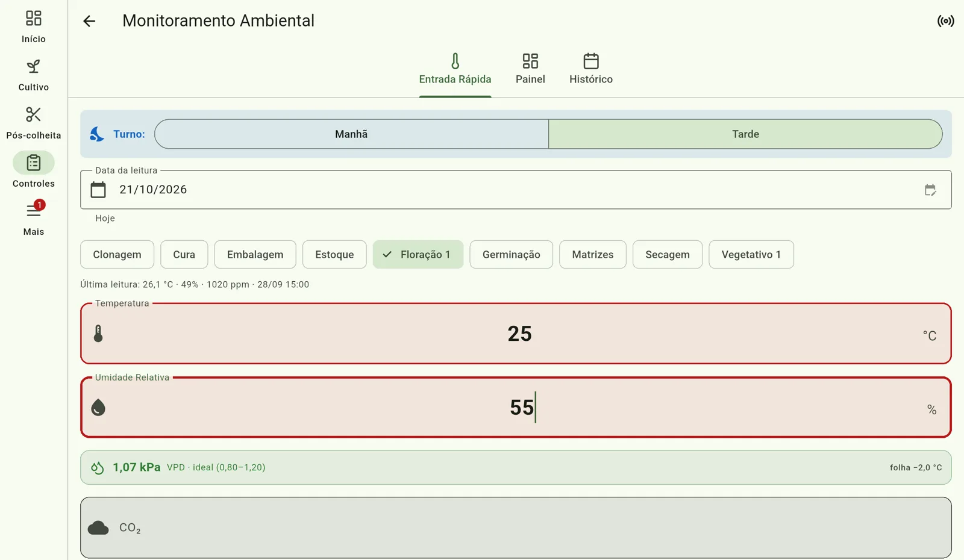Click the 'folha −2,0 °C' text
This screenshot has height=560, width=964.
(x=916, y=468)
